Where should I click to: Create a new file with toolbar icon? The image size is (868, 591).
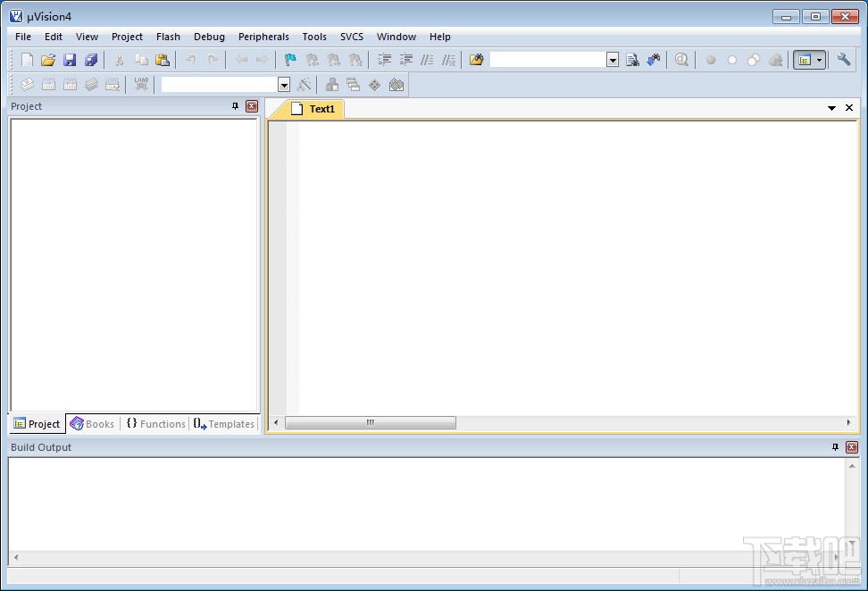(27, 60)
